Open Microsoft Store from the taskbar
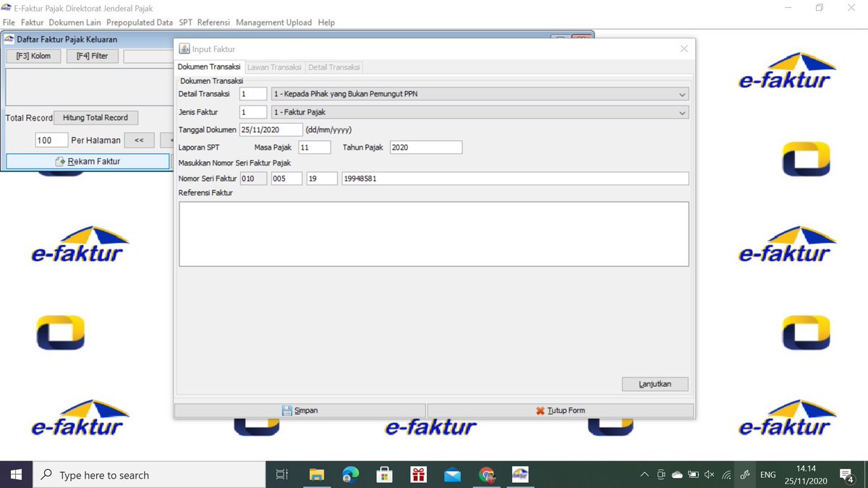This screenshot has width=868, height=488. [385, 475]
